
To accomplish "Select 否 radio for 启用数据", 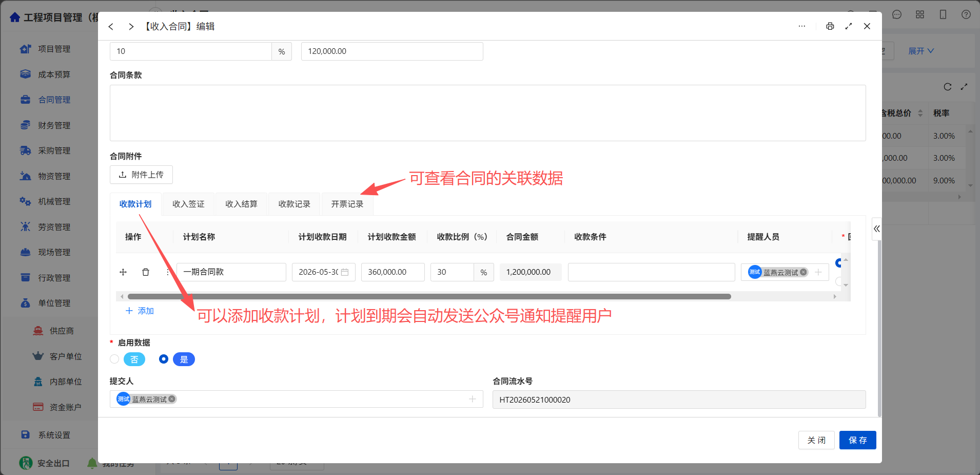I will tap(114, 359).
